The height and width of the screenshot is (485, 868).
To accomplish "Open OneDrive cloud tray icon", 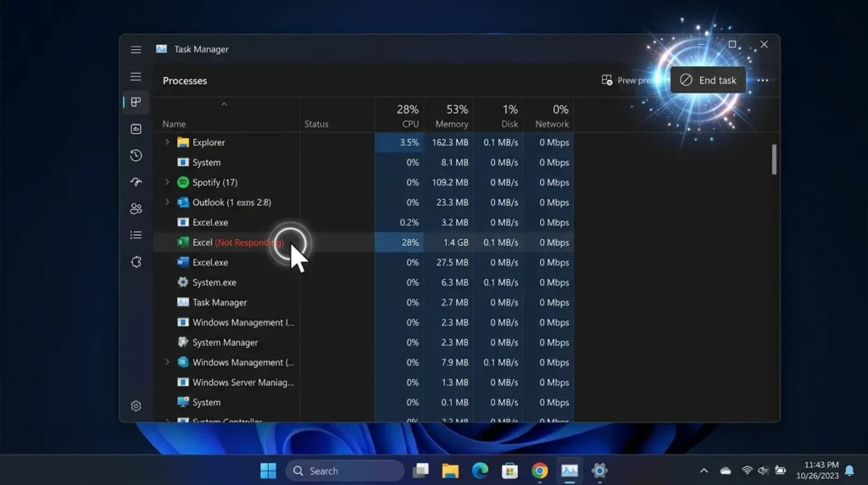I will click(726, 471).
